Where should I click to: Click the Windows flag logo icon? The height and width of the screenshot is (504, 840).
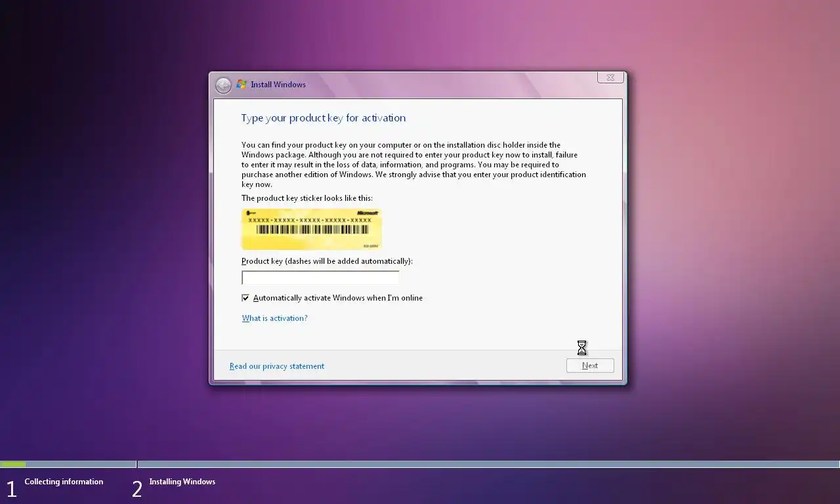[x=241, y=85]
